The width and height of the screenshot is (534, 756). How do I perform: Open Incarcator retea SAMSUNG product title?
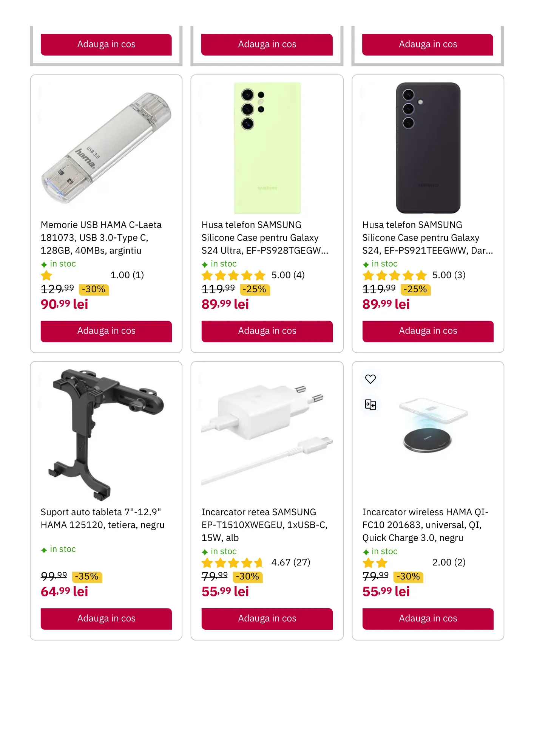pyautogui.click(x=264, y=525)
